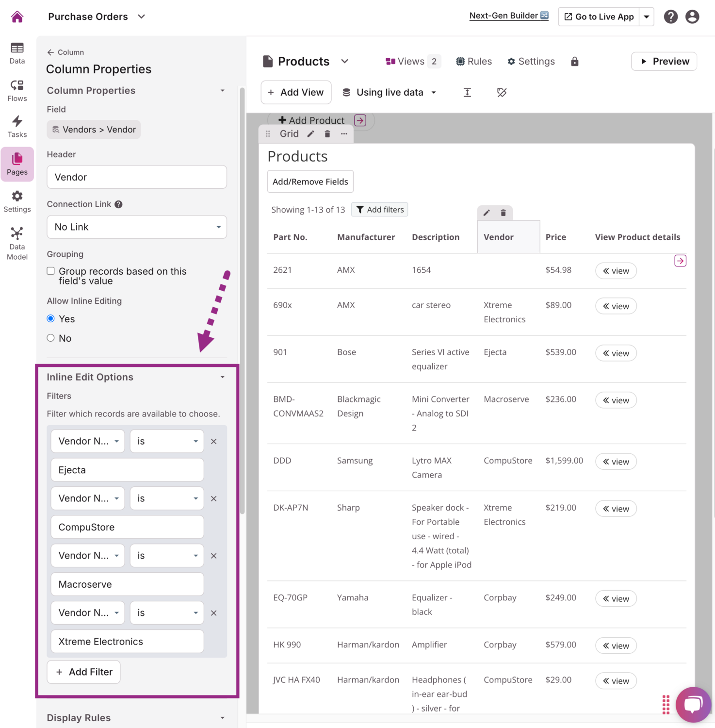Select No for Allow Inline Editing
Image resolution: width=715 pixels, height=728 pixels.
pyautogui.click(x=50, y=338)
